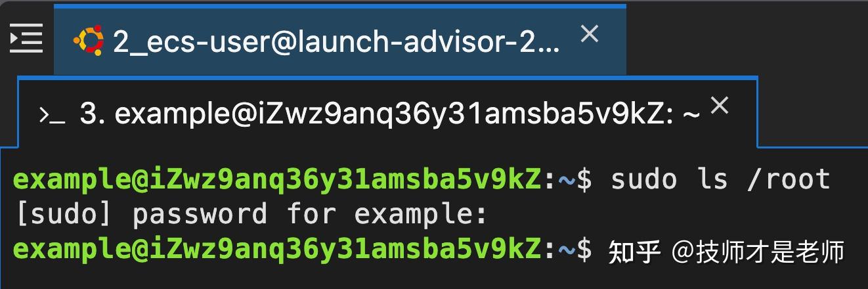Image resolution: width=868 pixels, height=289 pixels.
Task: Click the blue tilde in the last prompt
Action: [x=567, y=250]
